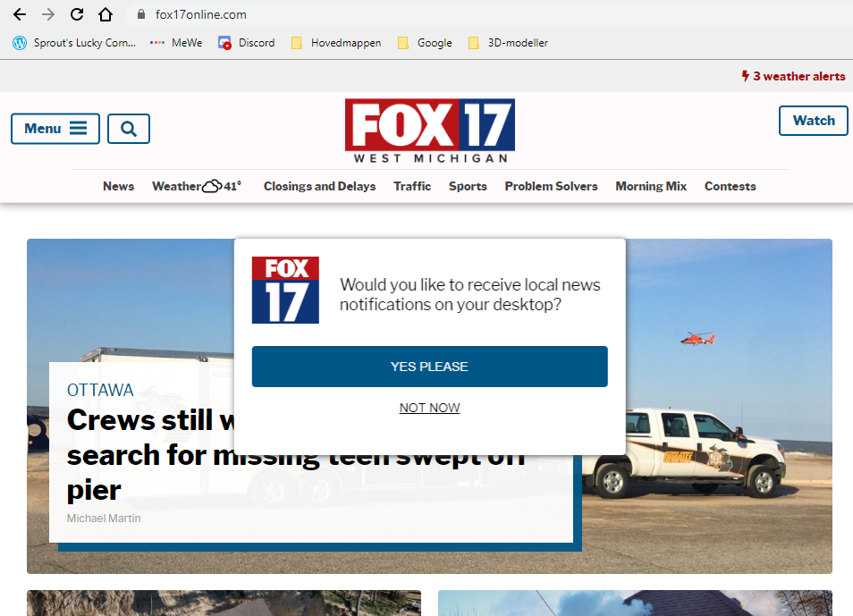Open the Discord bookmark

(x=247, y=43)
